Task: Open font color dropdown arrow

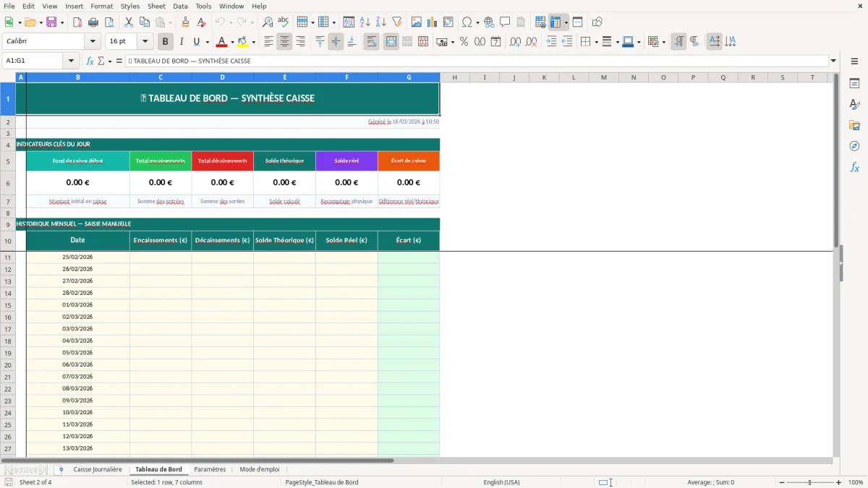Action: click(232, 42)
